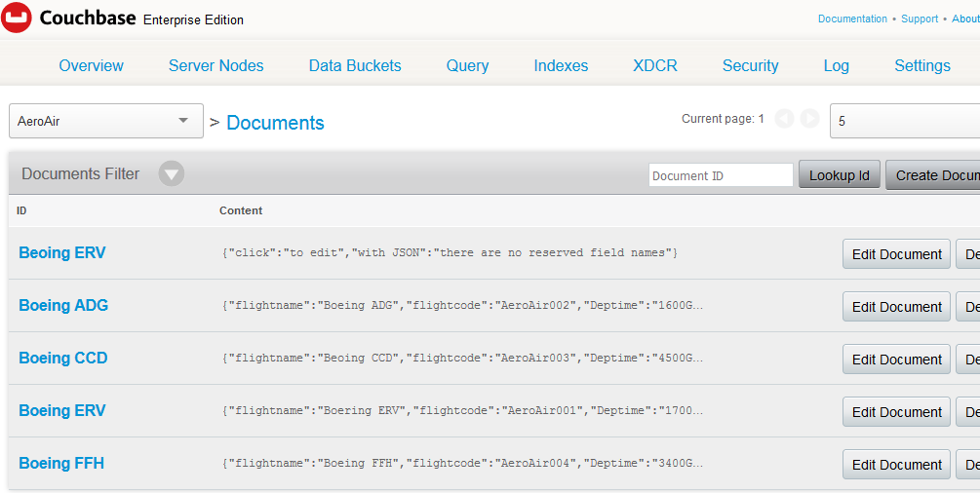Click the Documents breadcrumb link
Image resolution: width=980 pixels, height=493 pixels.
click(275, 123)
